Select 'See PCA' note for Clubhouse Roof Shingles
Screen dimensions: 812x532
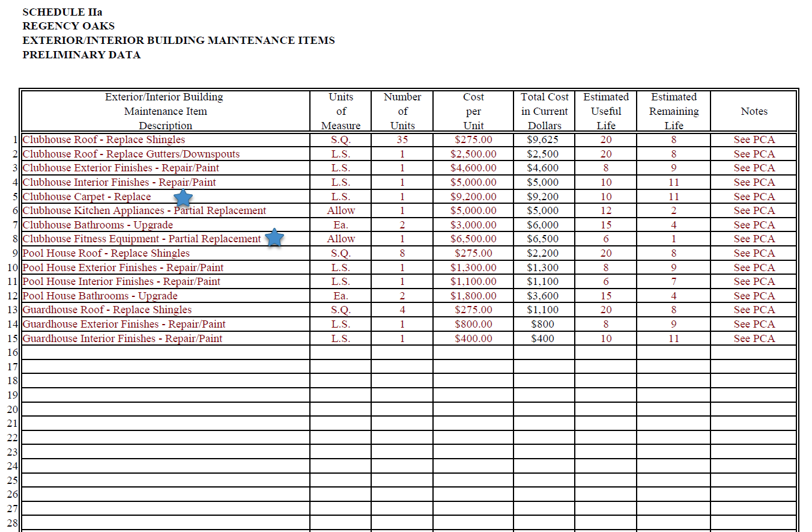(754, 139)
